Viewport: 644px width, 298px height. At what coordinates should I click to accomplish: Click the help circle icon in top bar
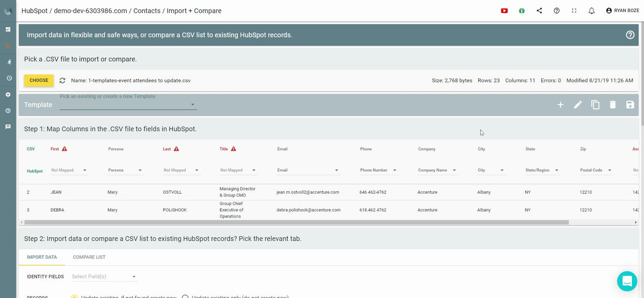click(556, 11)
